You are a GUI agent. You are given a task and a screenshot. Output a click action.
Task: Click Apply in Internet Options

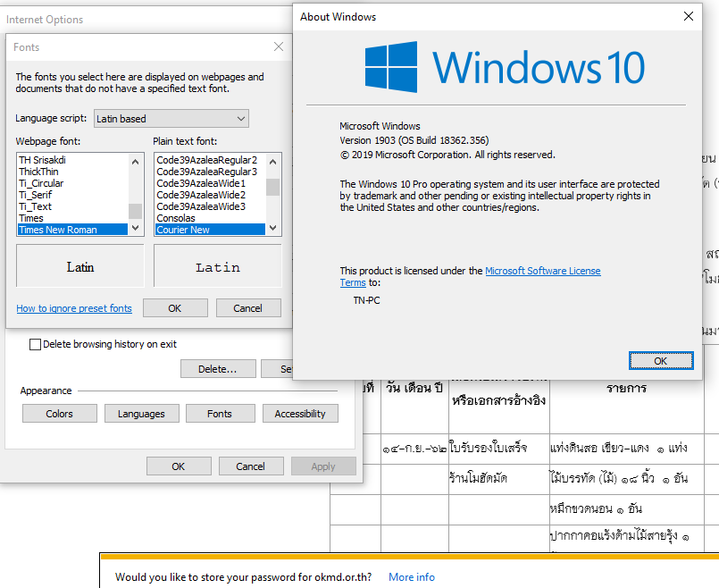pyautogui.click(x=323, y=466)
